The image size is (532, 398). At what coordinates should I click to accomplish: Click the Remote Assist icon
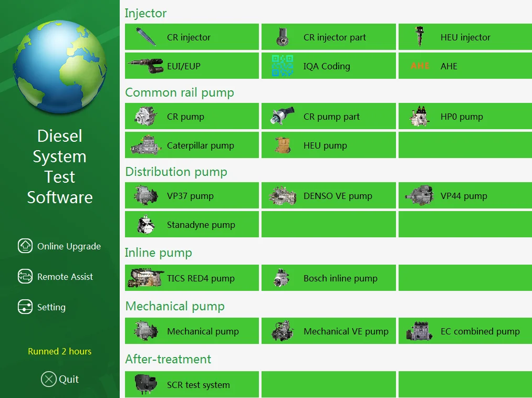25,276
